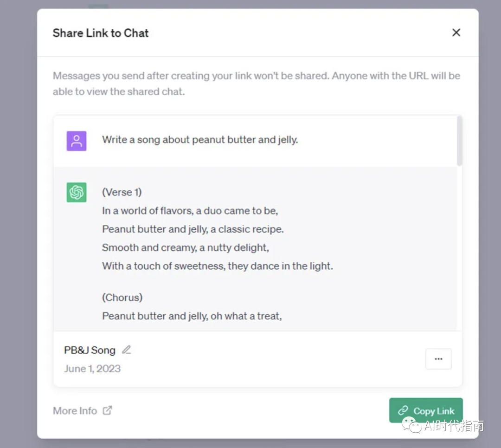The image size is (501, 448).
Task: Click the purple user avatar icon
Action: (77, 141)
